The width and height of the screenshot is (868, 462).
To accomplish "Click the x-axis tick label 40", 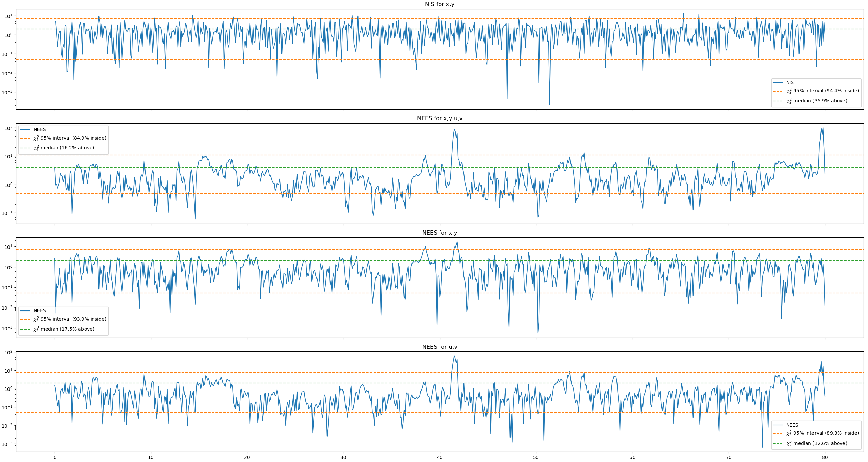I will 440,457.
